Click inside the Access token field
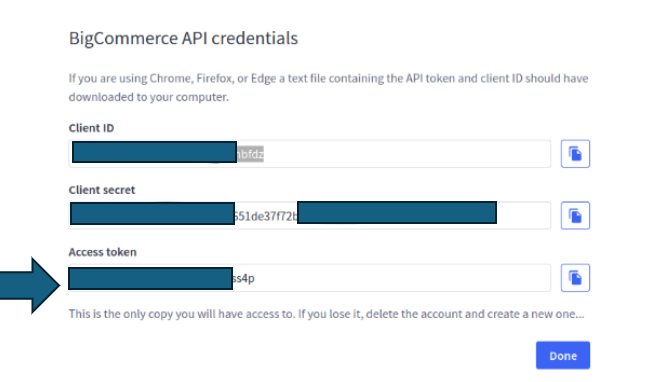Viewport: 670px width, 382px height. point(310,278)
